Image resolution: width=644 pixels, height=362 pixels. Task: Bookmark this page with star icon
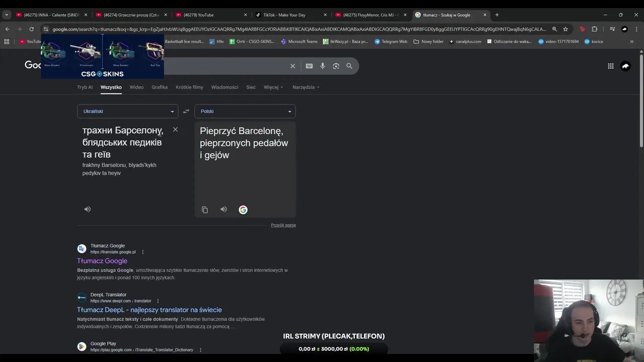tap(566, 29)
